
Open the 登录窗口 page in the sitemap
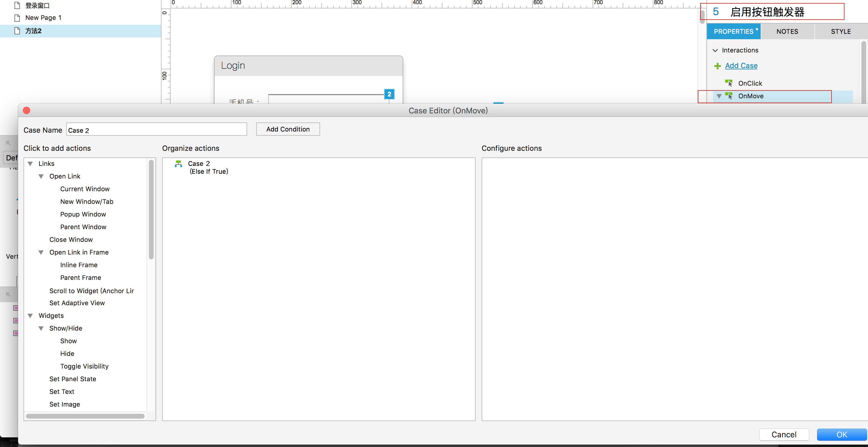[37, 5]
